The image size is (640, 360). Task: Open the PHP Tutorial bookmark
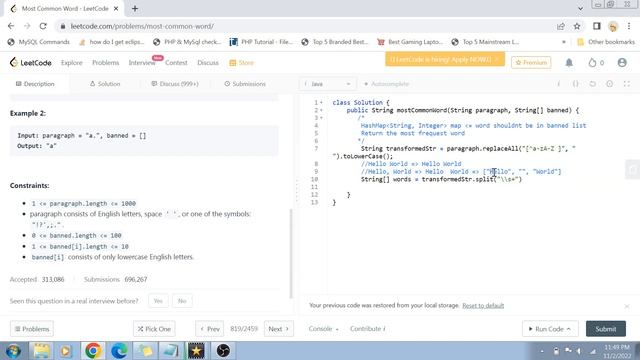click(x=261, y=42)
